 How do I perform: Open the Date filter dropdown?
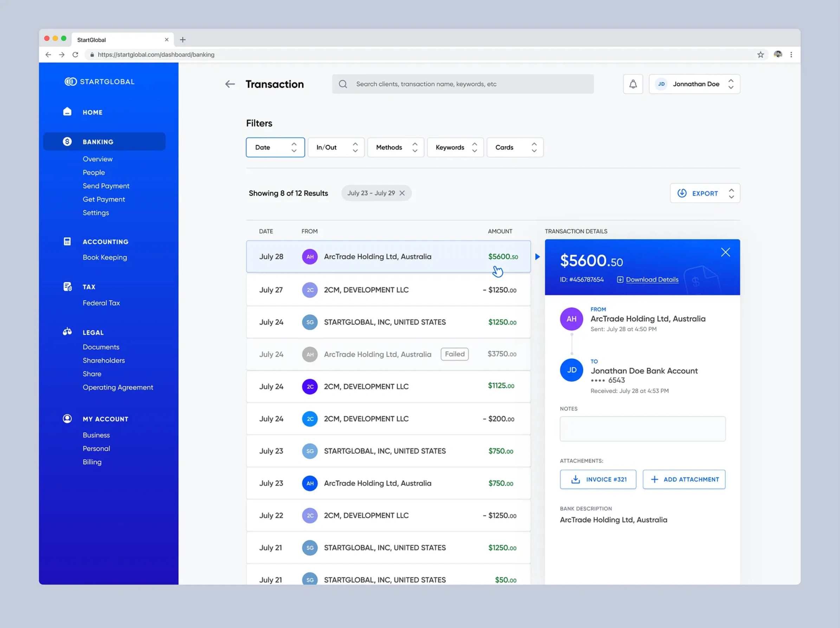coord(275,147)
